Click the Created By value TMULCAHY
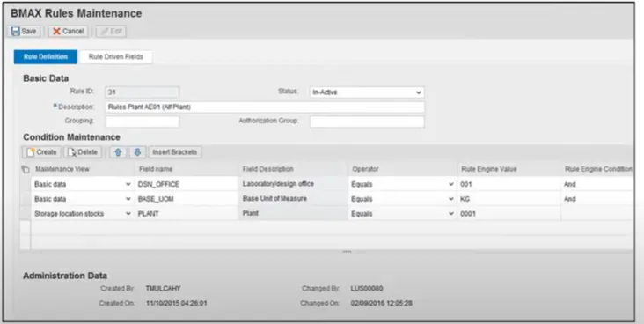 pyautogui.click(x=163, y=288)
